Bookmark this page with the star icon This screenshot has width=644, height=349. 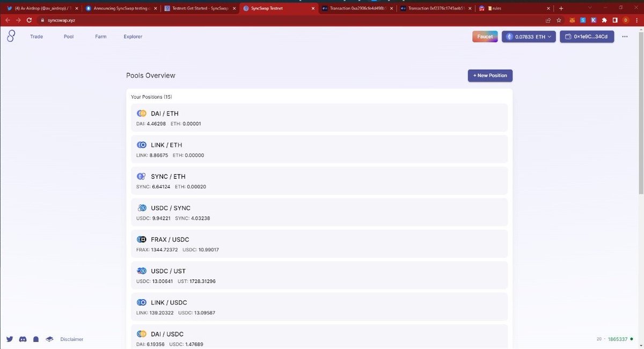pyautogui.click(x=559, y=20)
